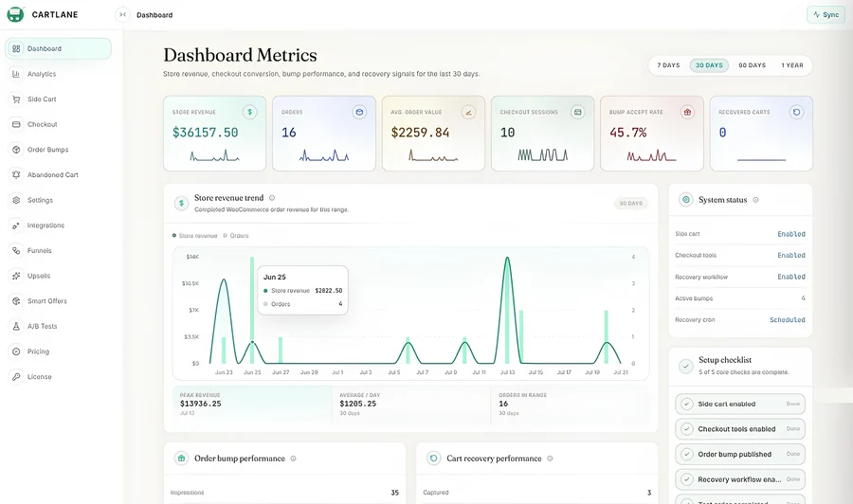This screenshot has height=504, width=853.
Task: Toggle Side cart enabled checklist item
Action: click(740, 404)
